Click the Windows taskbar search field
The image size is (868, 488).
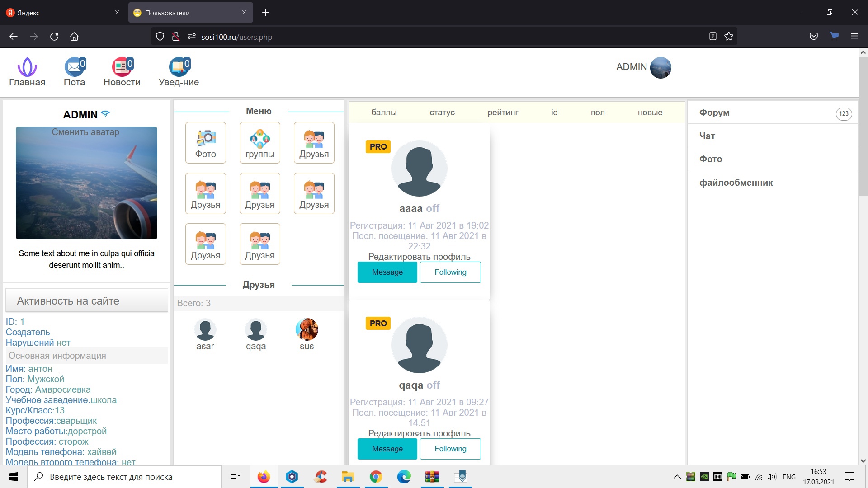click(x=124, y=477)
